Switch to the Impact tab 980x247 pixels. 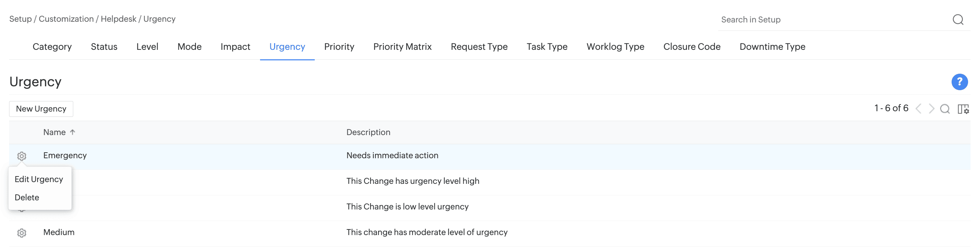[235, 47]
